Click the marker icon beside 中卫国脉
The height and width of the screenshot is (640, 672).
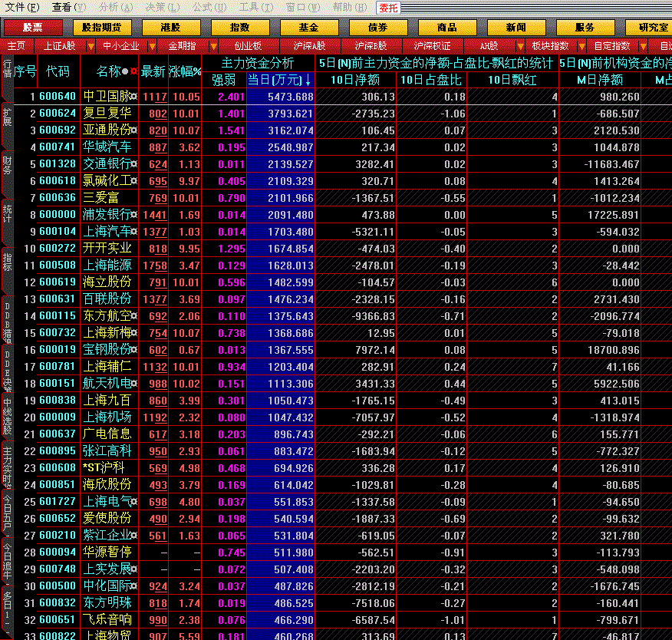(134, 97)
